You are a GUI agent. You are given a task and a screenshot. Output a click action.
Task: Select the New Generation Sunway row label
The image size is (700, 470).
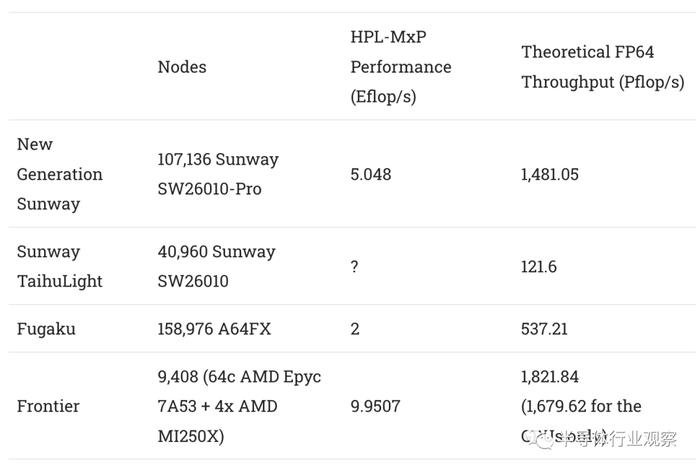click(x=59, y=174)
